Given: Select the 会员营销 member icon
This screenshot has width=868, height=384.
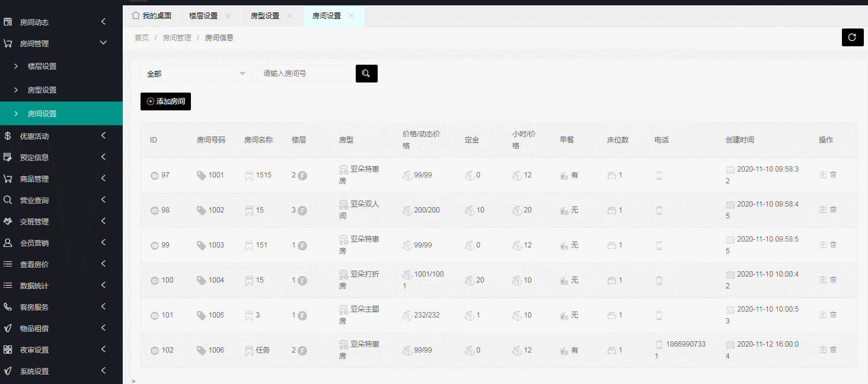Looking at the screenshot, I should point(8,243).
